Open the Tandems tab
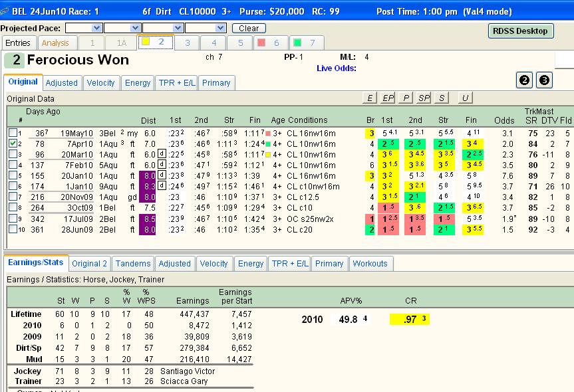 tap(133, 263)
